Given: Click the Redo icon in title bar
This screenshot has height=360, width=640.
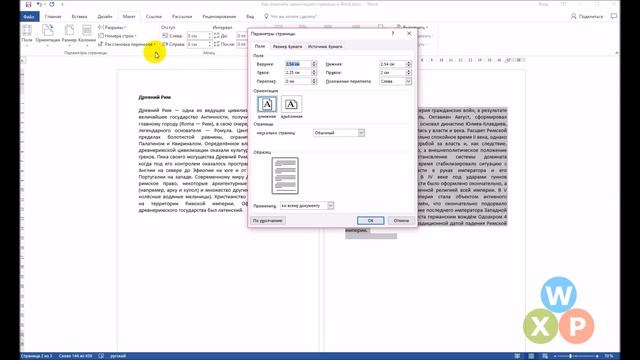Looking at the screenshot, I should point(52,4).
